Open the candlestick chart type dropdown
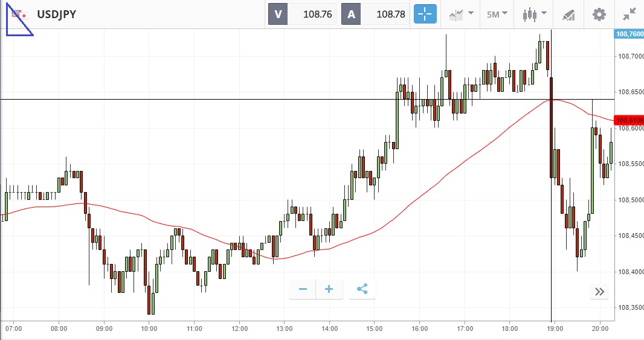 [x=535, y=14]
